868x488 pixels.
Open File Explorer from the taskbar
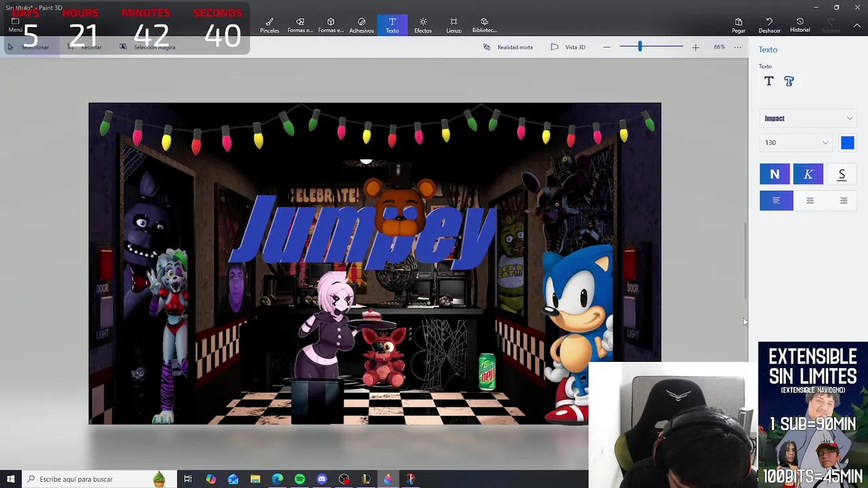point(255,479)
